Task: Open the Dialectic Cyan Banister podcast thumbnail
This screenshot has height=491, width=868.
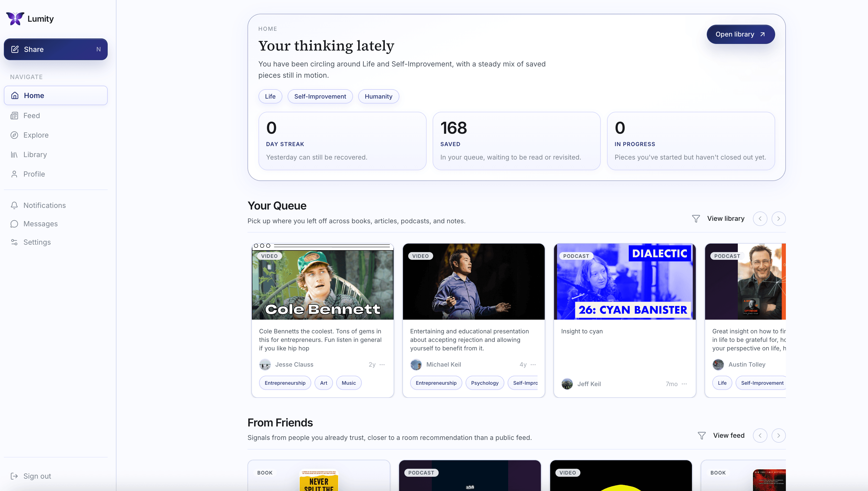Action: 625,281
